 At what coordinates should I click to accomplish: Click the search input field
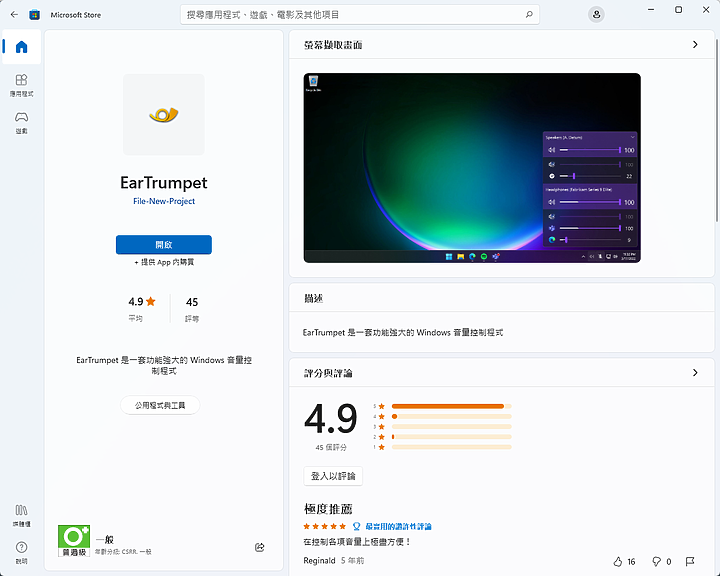click(360, 15)
